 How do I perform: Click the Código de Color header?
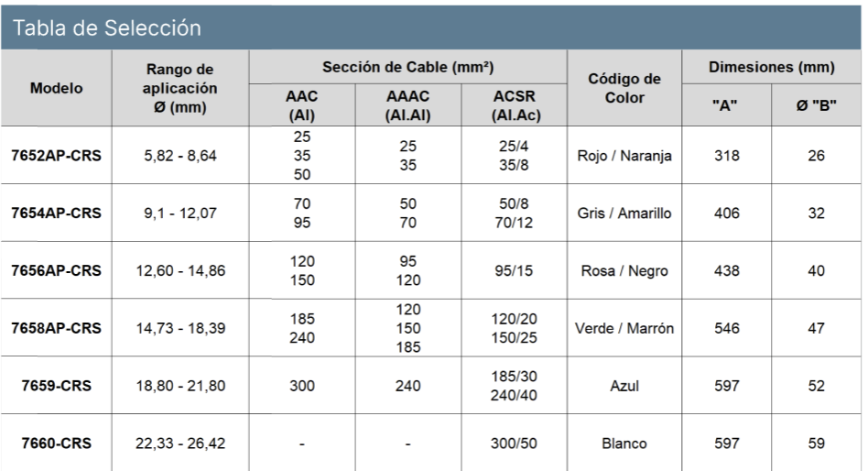click(626, 89)
